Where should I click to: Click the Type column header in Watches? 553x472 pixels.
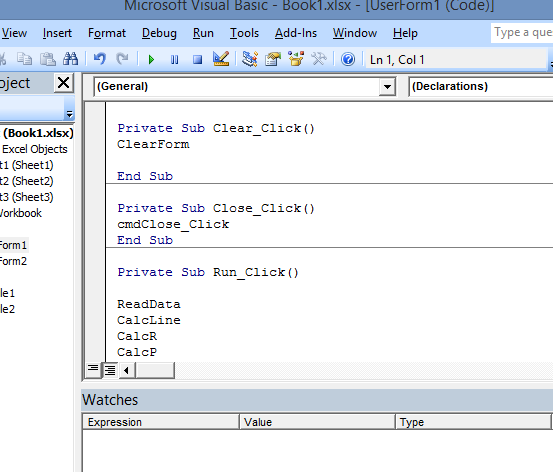tap(473, 422)
